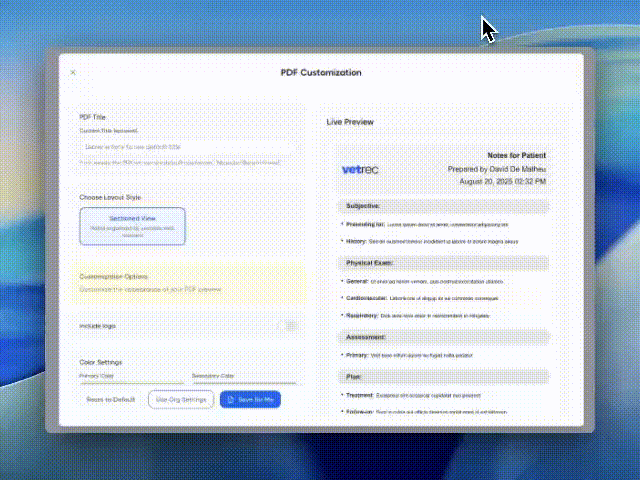Image resolution: width=640 pixels, height=480 pixels.
Task: Toggle the Include logo switch
Action: [290, 326]
